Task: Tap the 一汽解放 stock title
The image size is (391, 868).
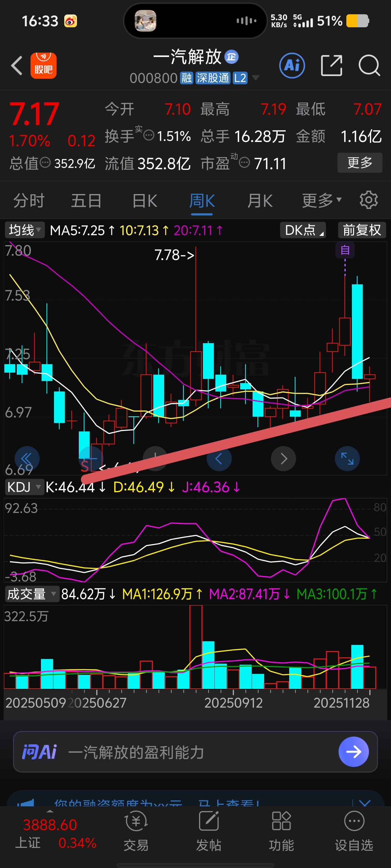Action: point(187,57)
